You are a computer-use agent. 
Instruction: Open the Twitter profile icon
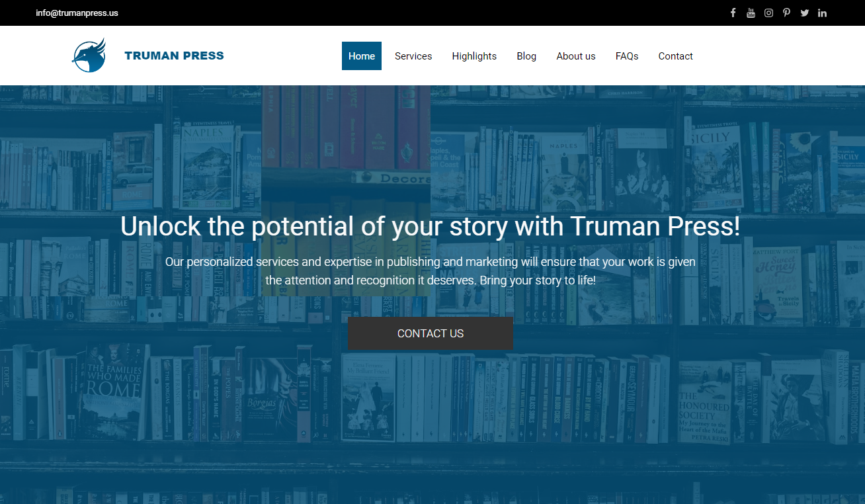coord(804,13)
